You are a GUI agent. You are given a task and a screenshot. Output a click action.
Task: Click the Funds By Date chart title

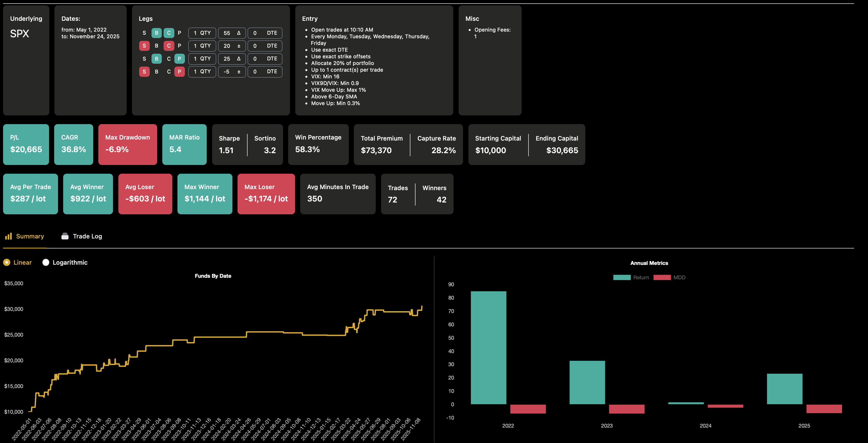click(213, 276)
